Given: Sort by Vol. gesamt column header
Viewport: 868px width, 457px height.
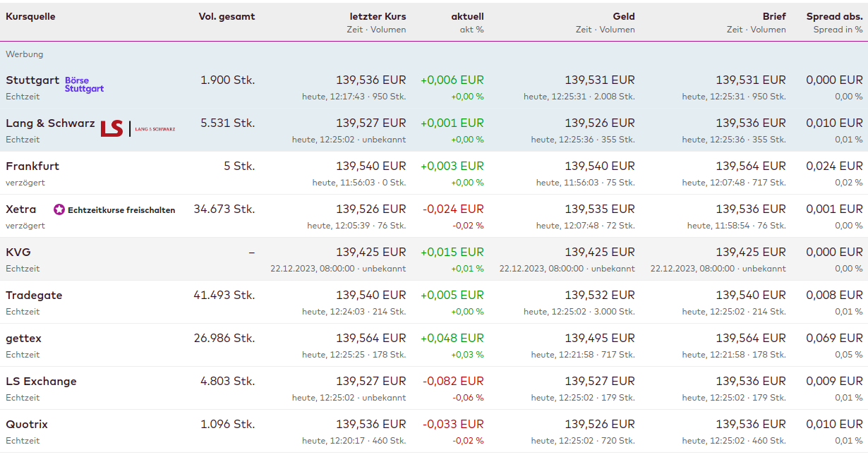Looking at the screenshot, I should coord(227,16).
